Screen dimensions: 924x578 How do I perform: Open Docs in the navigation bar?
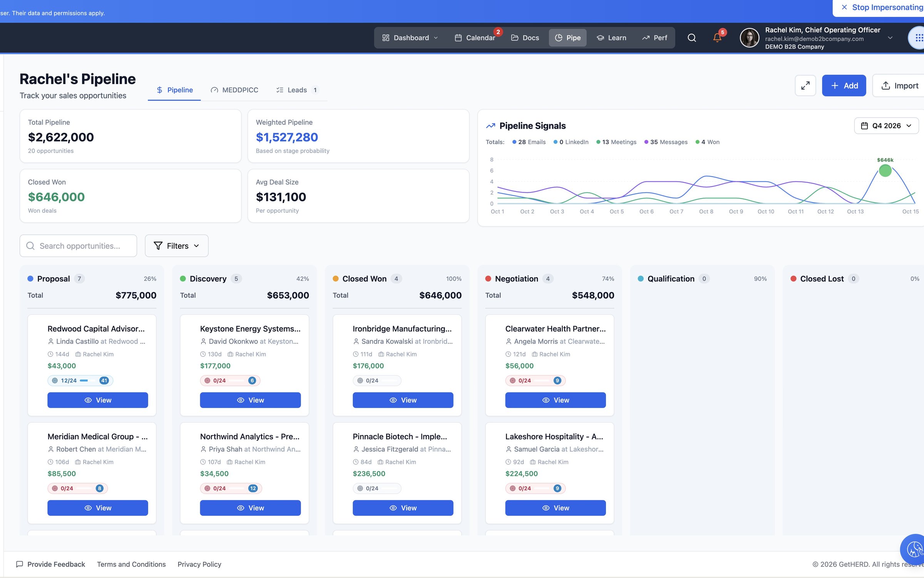pos(525,38)
